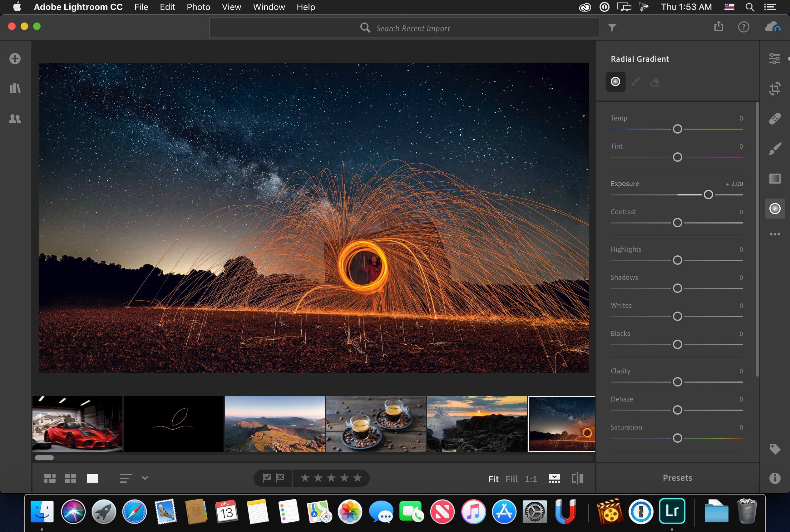Expand the View menu in menu bar
Screen dimensions: 790x532
[230, 7]
